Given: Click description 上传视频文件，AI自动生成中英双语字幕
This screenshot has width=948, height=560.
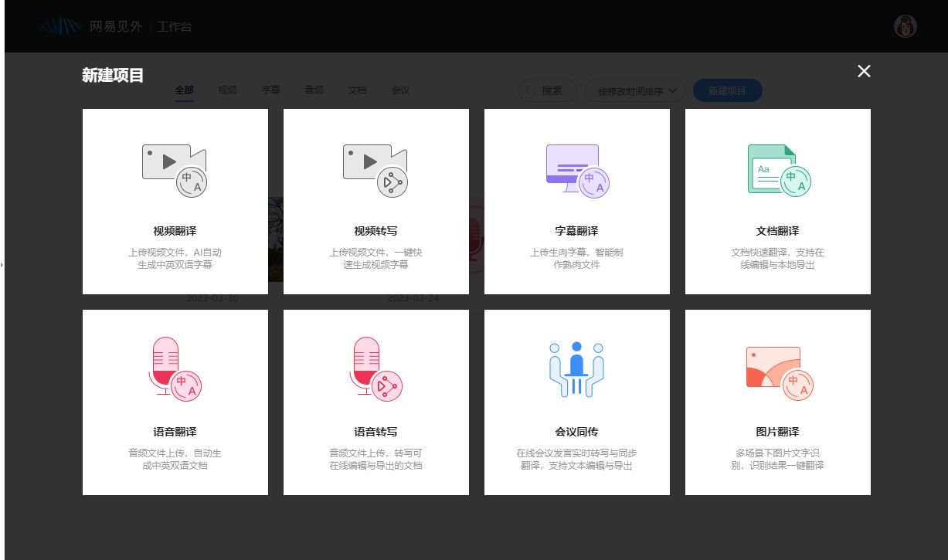Looking at the screenshot, I should coord(175,259).
